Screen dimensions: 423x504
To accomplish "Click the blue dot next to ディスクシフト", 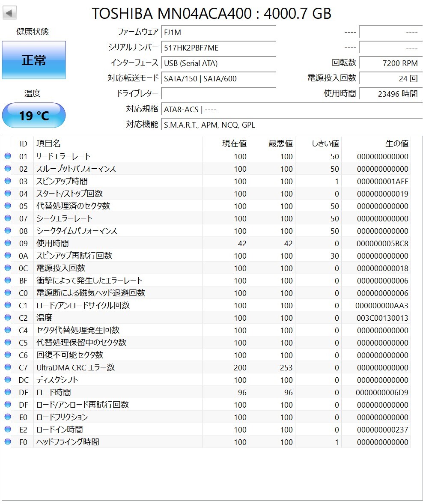I will [x=7, y=379].
